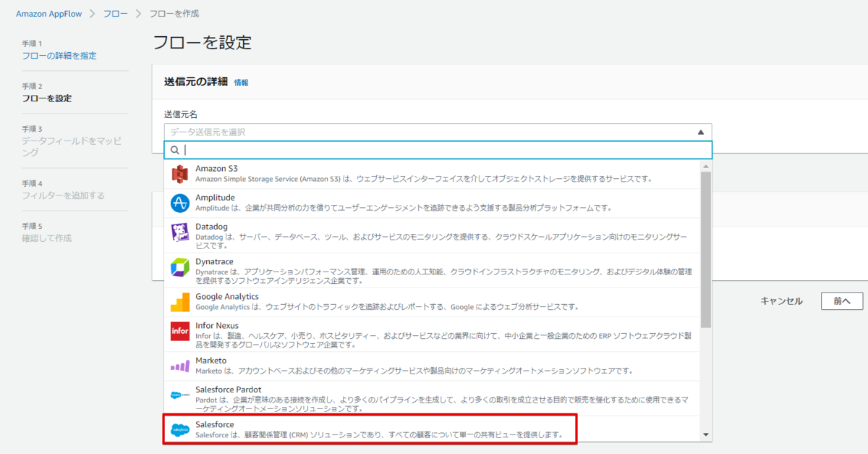This screenshot has height=454, width=868.
Task: Select Google Analytics as the source
Action: tap(433, 302)
